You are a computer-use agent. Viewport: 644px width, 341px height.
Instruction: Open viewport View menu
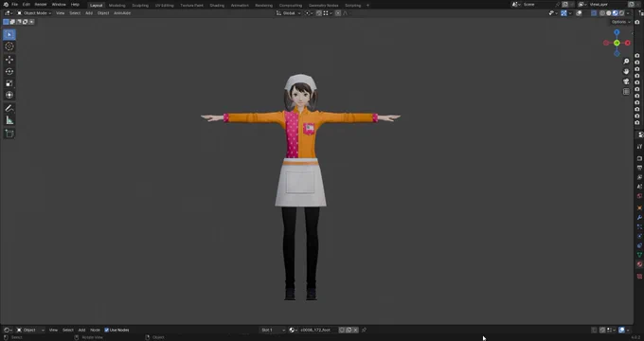[x=60, y=13]
